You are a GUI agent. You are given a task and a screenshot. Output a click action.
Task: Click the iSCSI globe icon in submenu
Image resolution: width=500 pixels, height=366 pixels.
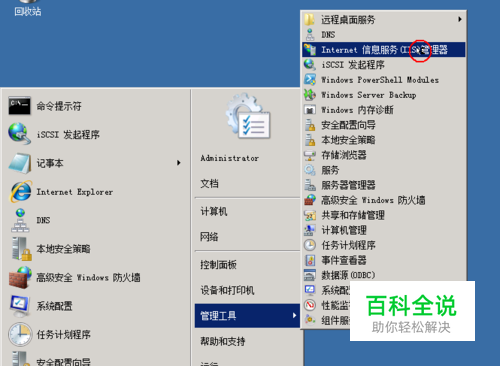pyautogui.click(x=310, y=64)
